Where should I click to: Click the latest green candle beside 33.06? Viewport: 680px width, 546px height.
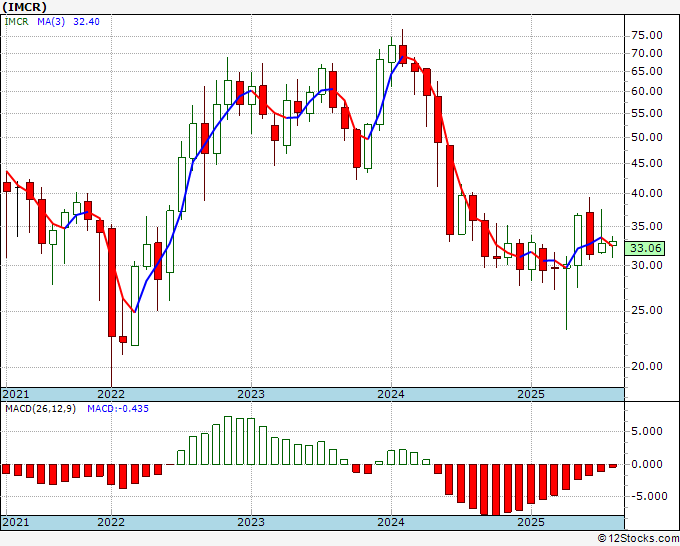coord(613,244)
